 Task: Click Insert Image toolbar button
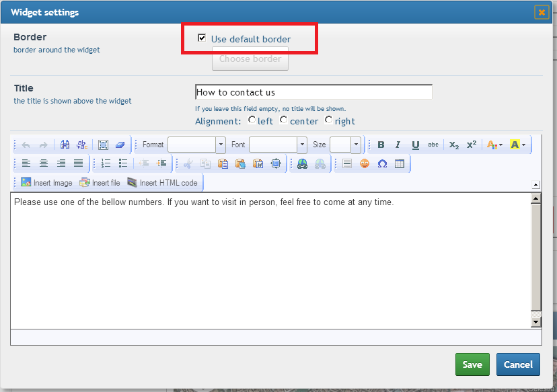click(46, 183)
